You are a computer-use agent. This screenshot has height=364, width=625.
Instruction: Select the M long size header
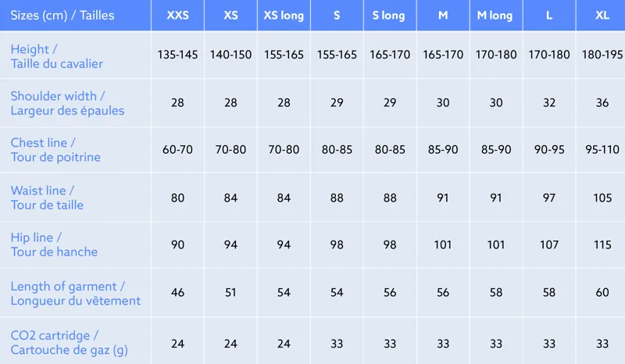coord(495,15)
